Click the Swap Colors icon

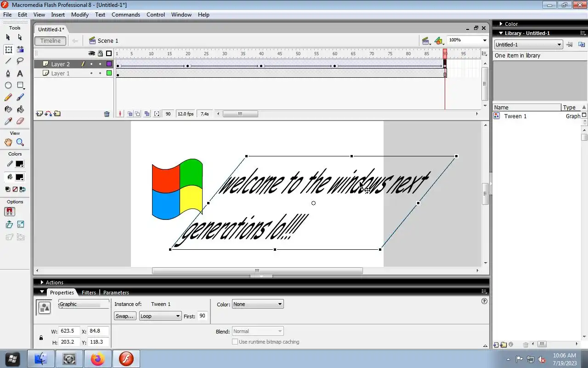[x=22, y=189]
